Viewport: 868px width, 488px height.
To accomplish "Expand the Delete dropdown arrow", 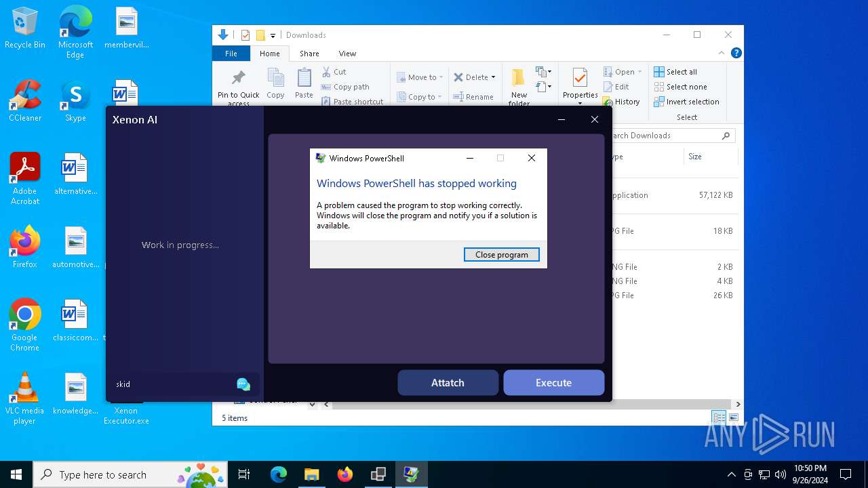I will point(493,77).
